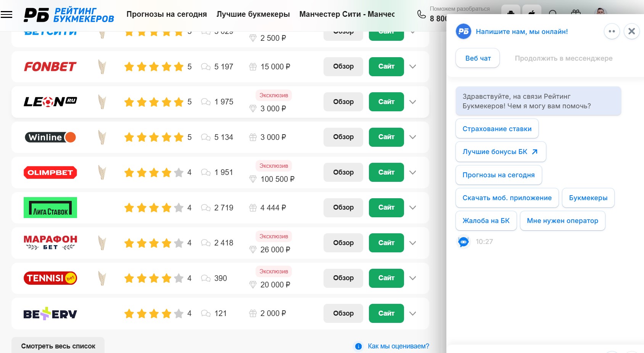Switch to Продолжить в мессенджере tab
The height and width of the screenshot is (353, 644).
pos(563,58)
